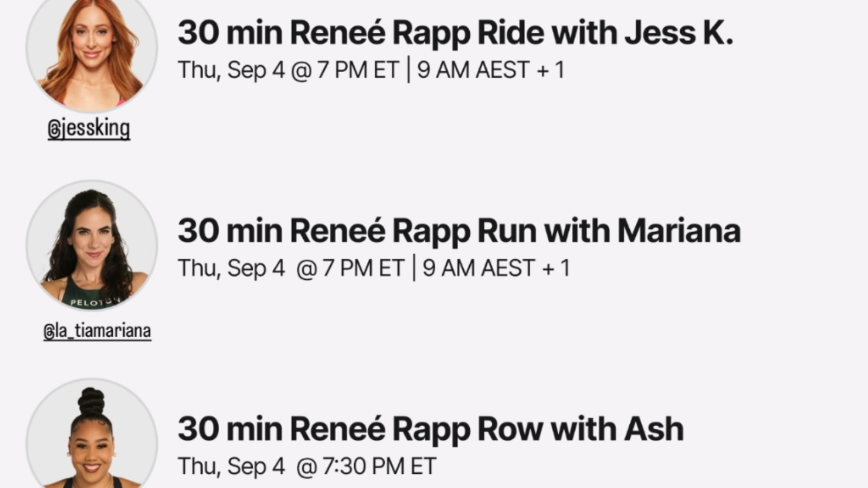The image size is (868, 488).
Task: Select the Reneé Rapp Ride with Jess K. title
Action: 455,33
